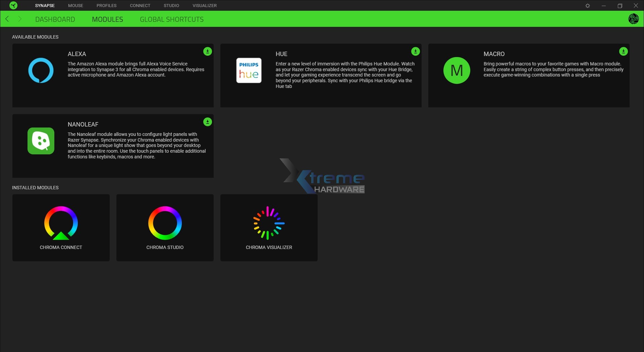The width and height of the screenshot is (644, 352).
Task: Select the Mouse menu item
Action: [x=75, y=6]
